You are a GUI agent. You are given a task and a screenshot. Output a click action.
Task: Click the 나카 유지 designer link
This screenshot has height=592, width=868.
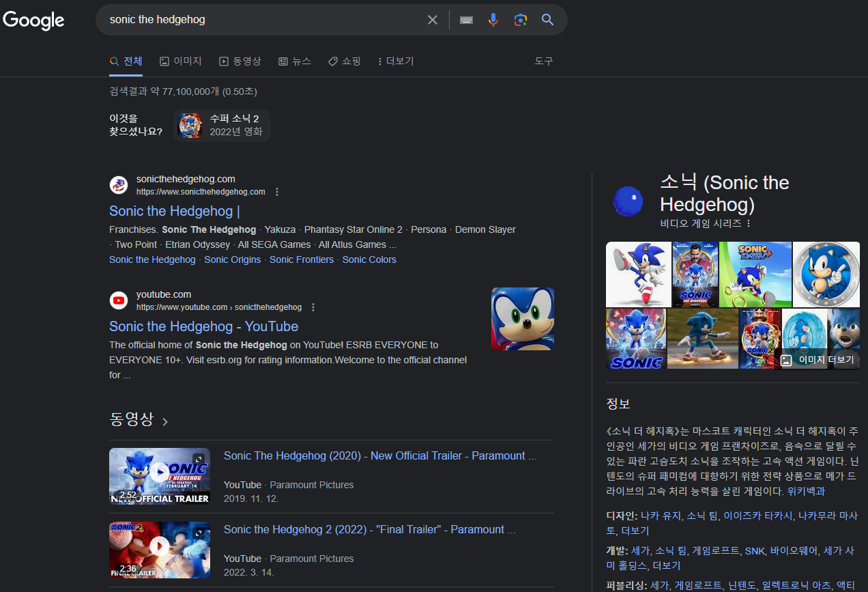(661, 516)
